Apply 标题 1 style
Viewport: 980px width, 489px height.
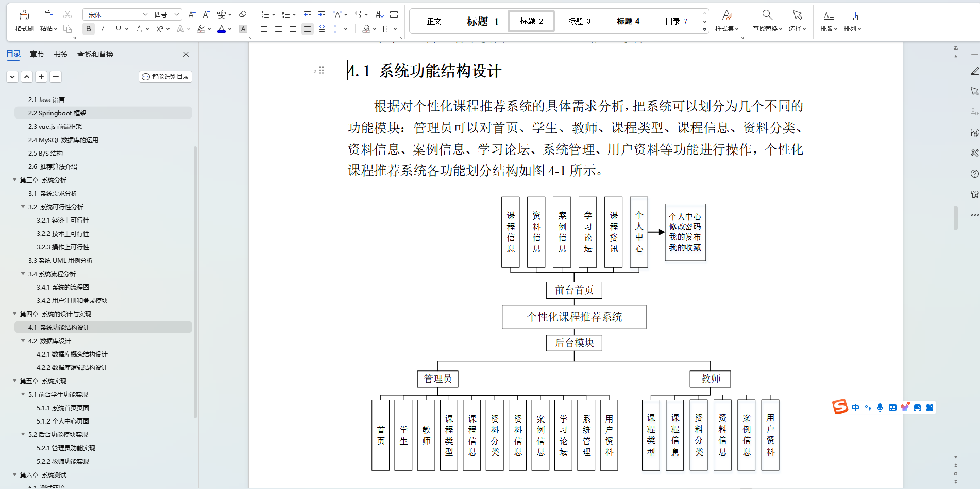[x=483, y=21]
